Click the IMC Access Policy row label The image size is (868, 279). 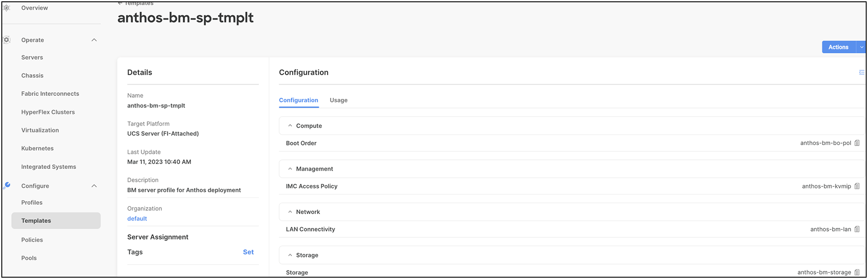pos(312,186)
